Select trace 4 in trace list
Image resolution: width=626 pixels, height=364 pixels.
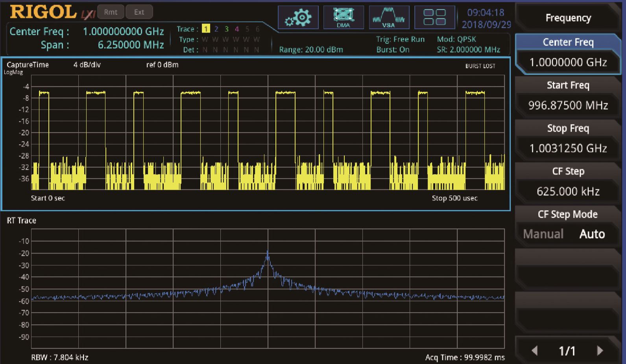click(236, 29)
